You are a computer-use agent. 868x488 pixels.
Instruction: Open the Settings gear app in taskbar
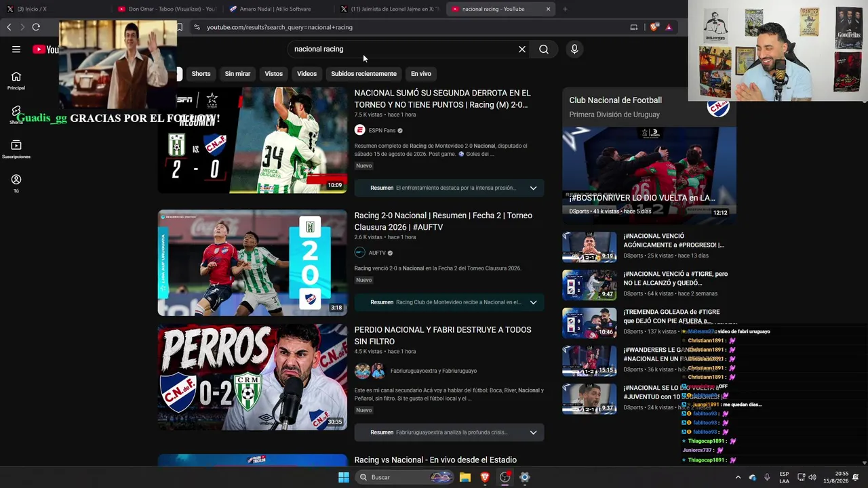pos(524,477)
